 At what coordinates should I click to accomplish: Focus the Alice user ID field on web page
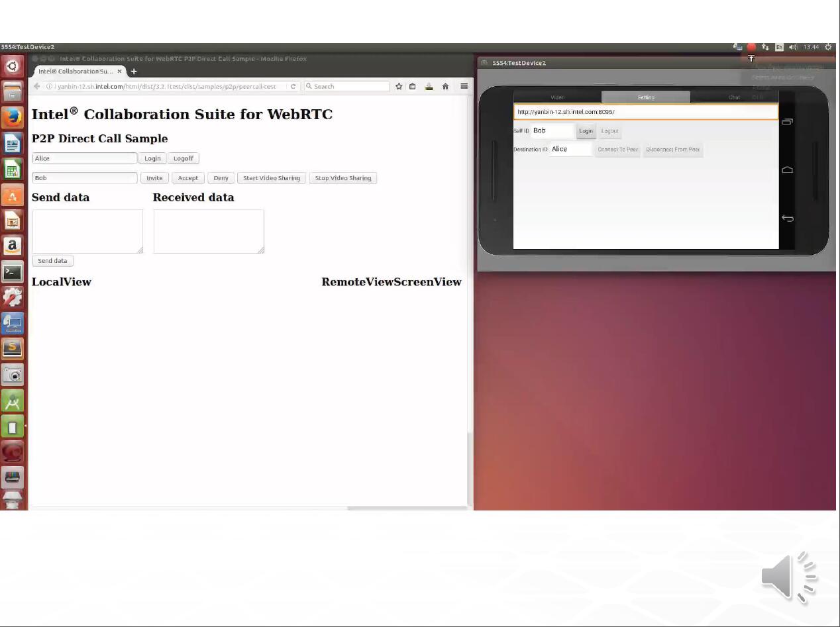(x=85, y=158)
